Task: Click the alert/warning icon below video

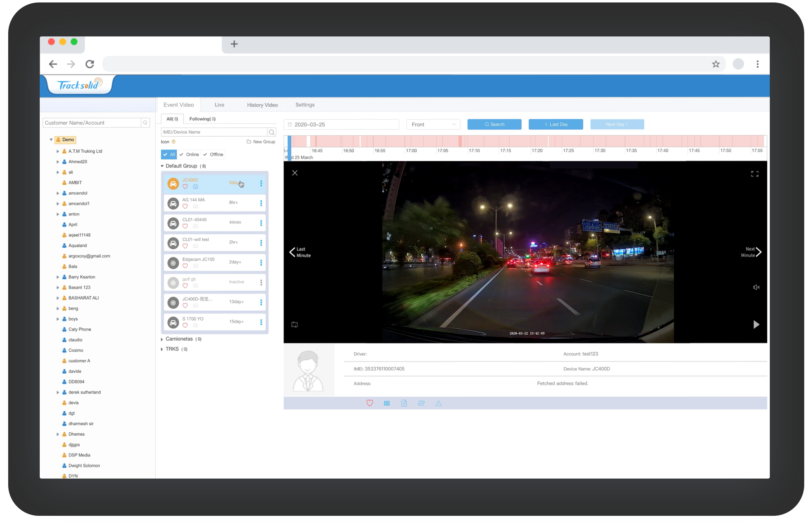Action: [438, 403]
